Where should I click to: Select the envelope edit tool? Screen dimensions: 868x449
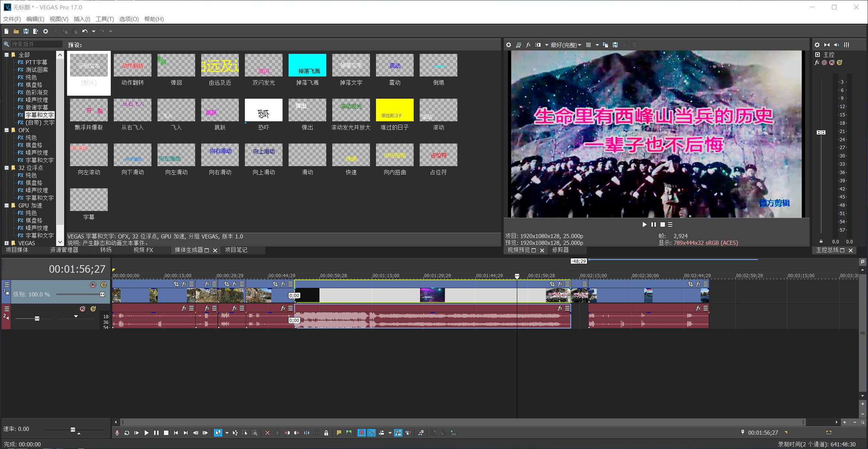tap(235, 433)
